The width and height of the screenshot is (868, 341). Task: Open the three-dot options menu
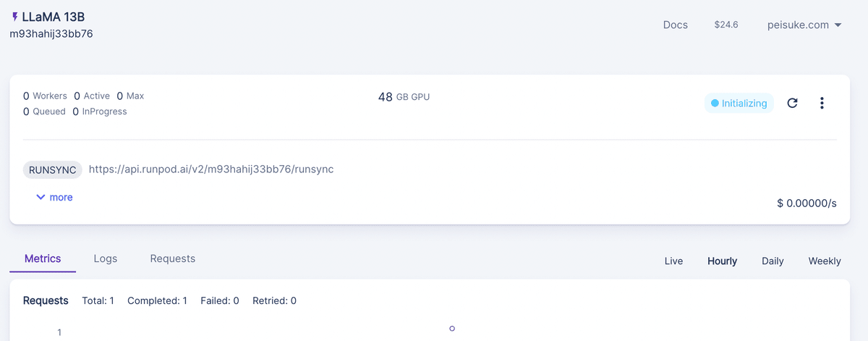(822, 103)
